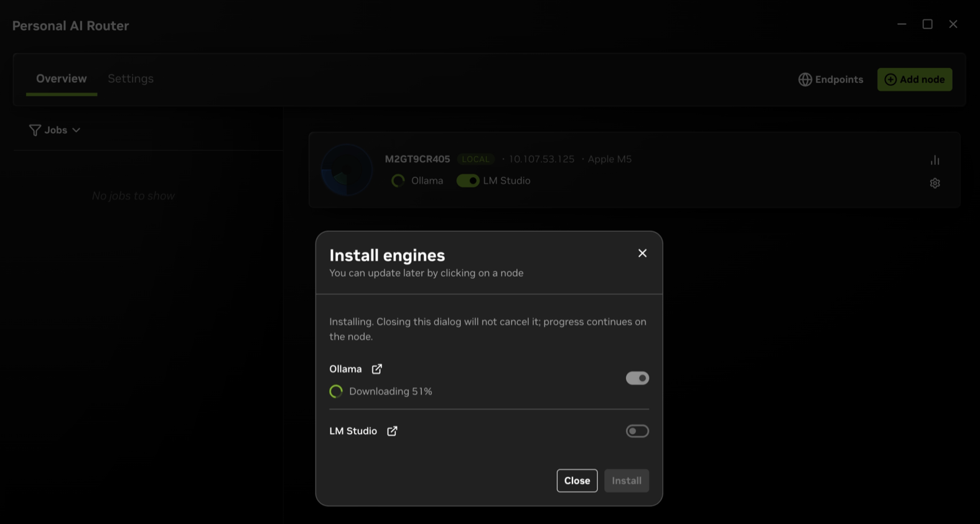This screenshot has width=980, height=524.
Task: Click the Ollama label in dialog
Action: coord(345,369)
